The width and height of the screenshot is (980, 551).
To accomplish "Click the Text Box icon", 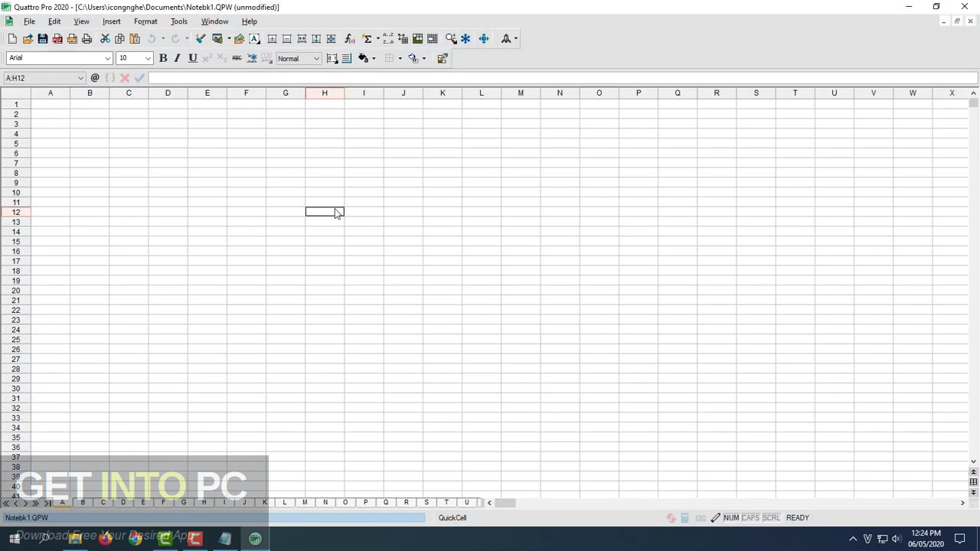I will (254, 39).
